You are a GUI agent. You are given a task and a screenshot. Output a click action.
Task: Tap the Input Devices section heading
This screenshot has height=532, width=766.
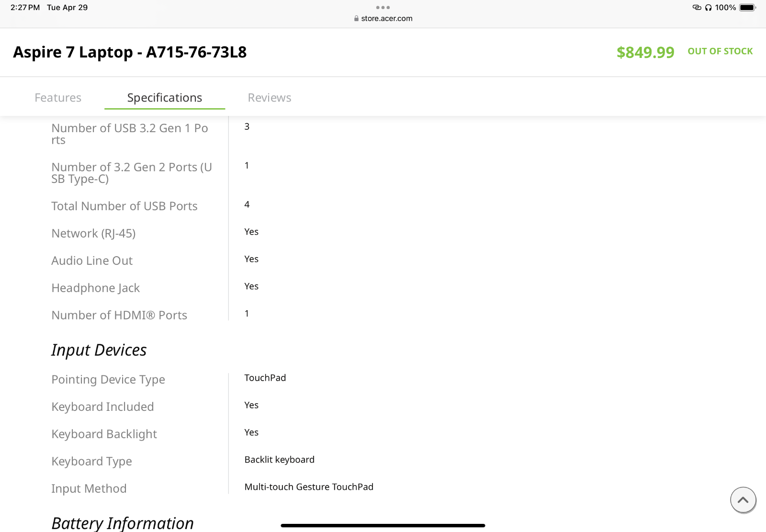click(99, 350)
